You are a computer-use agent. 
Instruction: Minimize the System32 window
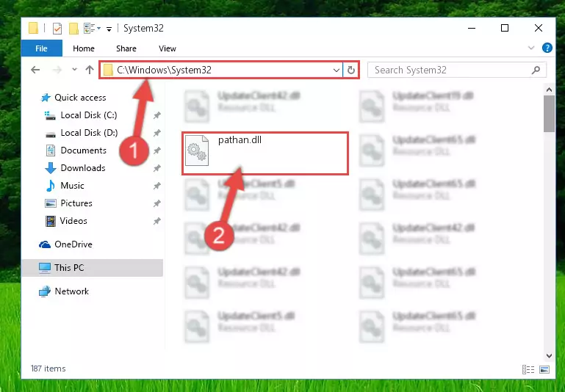coord(471,28)
